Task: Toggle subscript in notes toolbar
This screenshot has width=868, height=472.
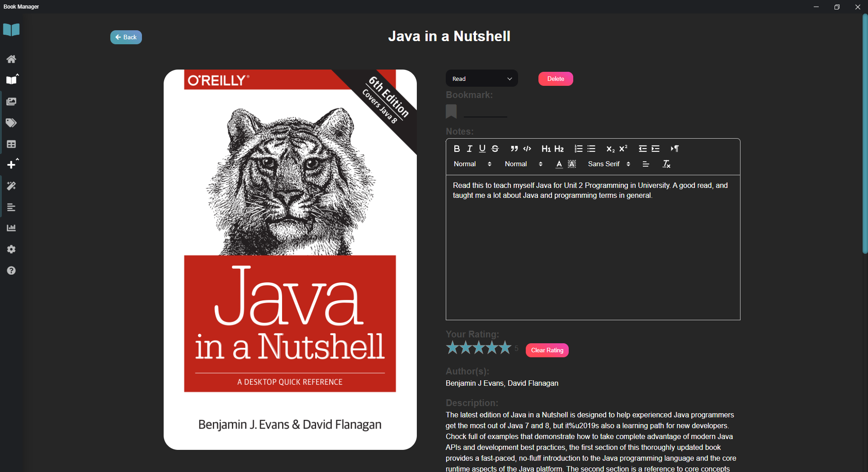Action: [x=610, y=149]
